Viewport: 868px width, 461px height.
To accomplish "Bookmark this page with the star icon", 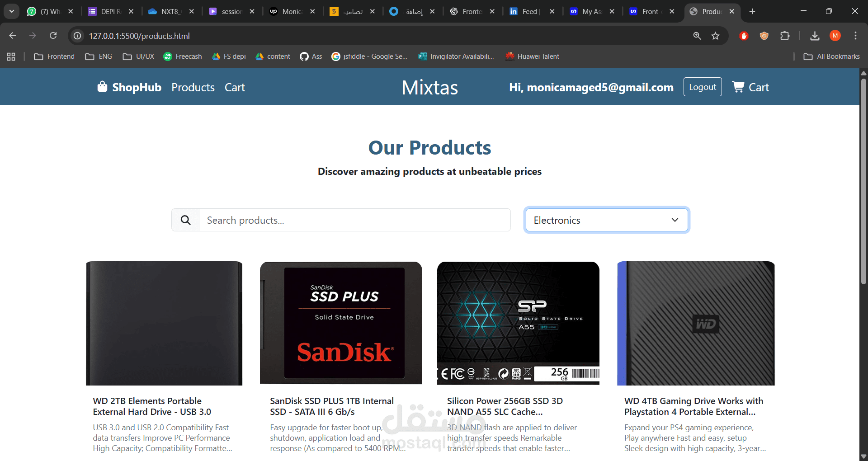I will pyautogui.click(x=715, y=36).
